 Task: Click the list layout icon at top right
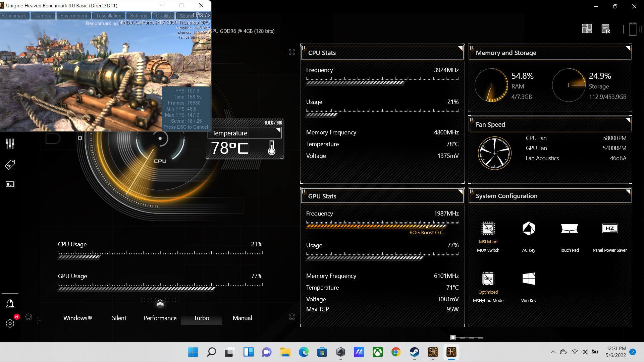[606, 29]
